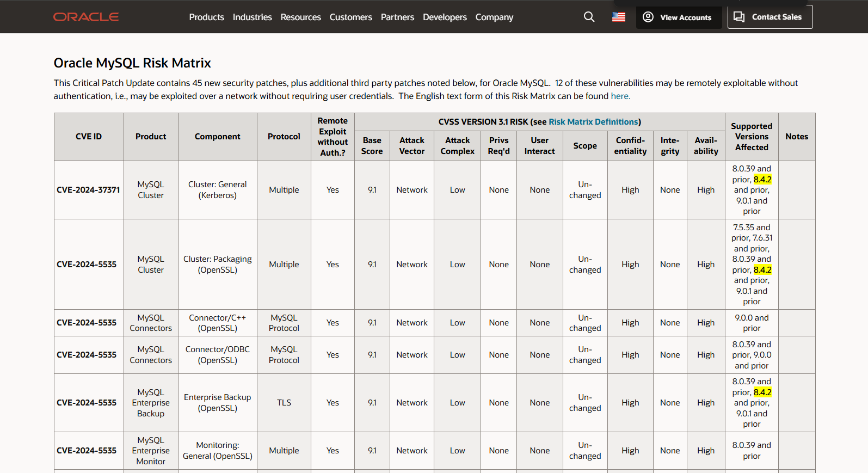The width and height of the screenshot is (868, 473).
Task: Click highlighted 8.4.2 in Enterprise Backup row
Action: click(x=762, y=392)
